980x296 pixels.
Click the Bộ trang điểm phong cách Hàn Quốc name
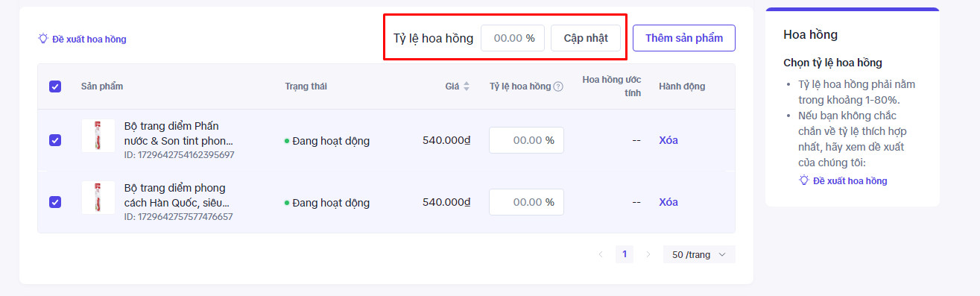177,195
